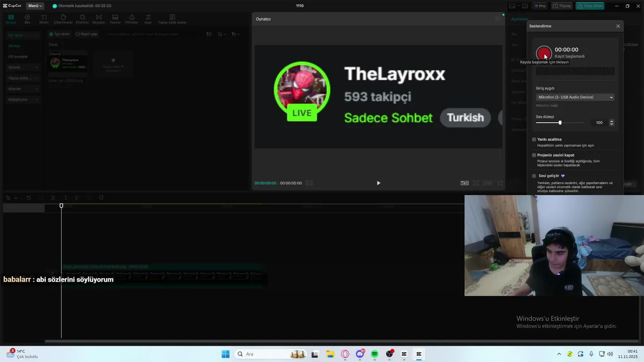The image size is (644, 362).
Task: Switch the media grid view icon
Action: pyautogui.click(x=209, y=34)
